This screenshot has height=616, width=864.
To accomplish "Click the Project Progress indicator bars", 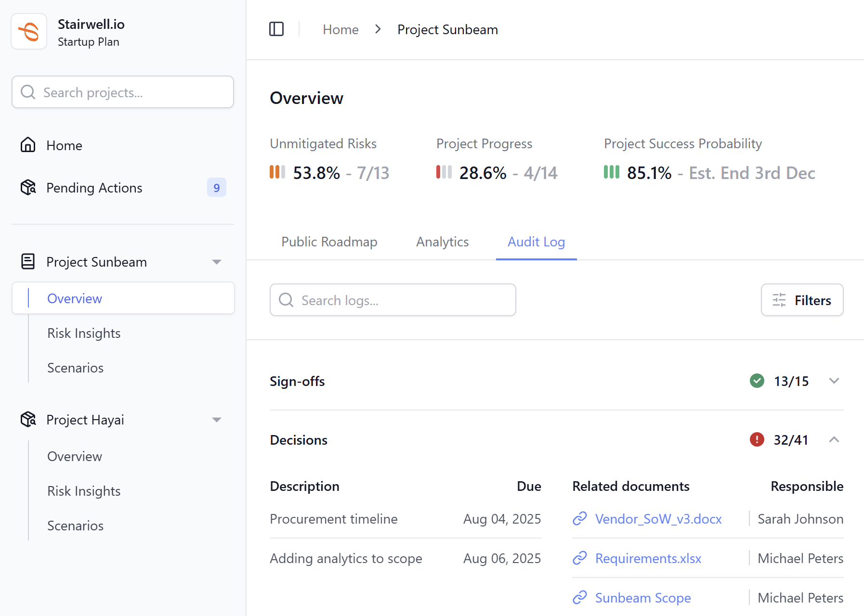I will coord(444,172).
